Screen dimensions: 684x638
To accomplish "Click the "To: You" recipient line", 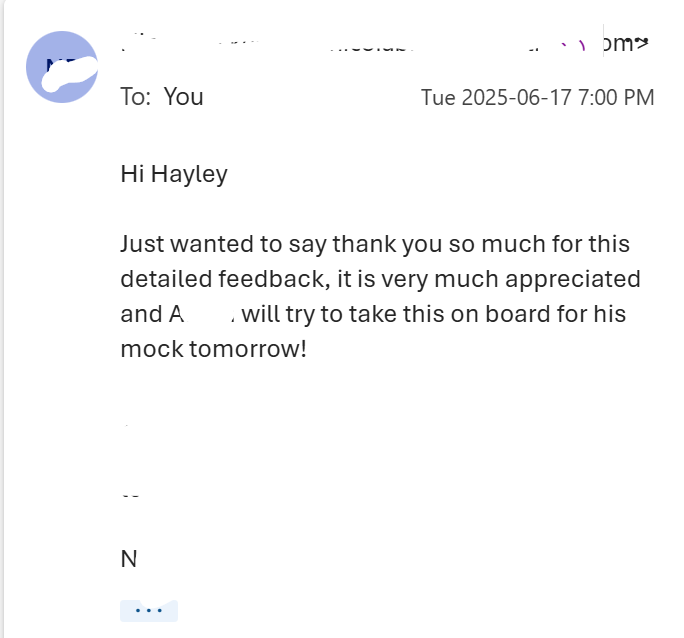I will [x=161, y=97].
